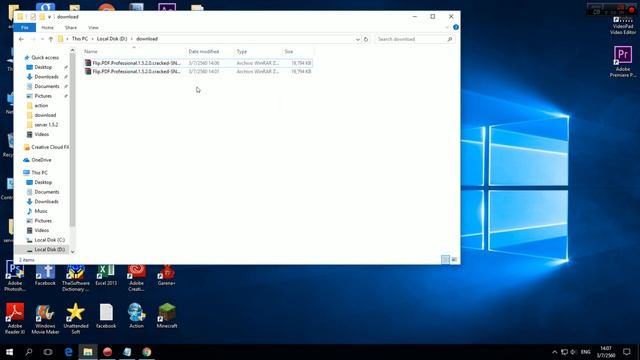Switch to large icons view layout

tap(454, 260)
